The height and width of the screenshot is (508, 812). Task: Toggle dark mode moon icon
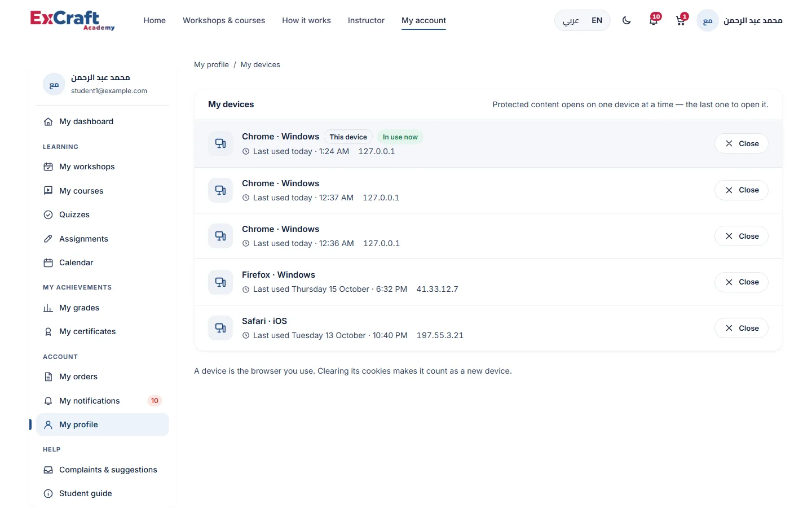pos(626,20)
